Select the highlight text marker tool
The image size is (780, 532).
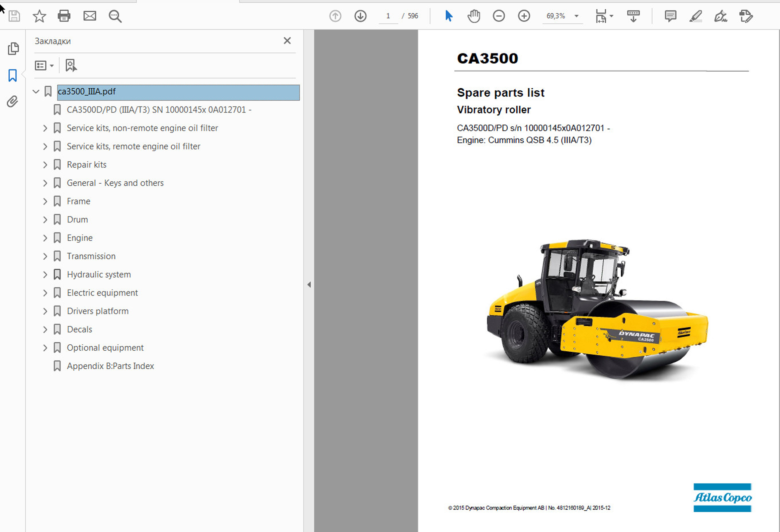coord(695,16)
